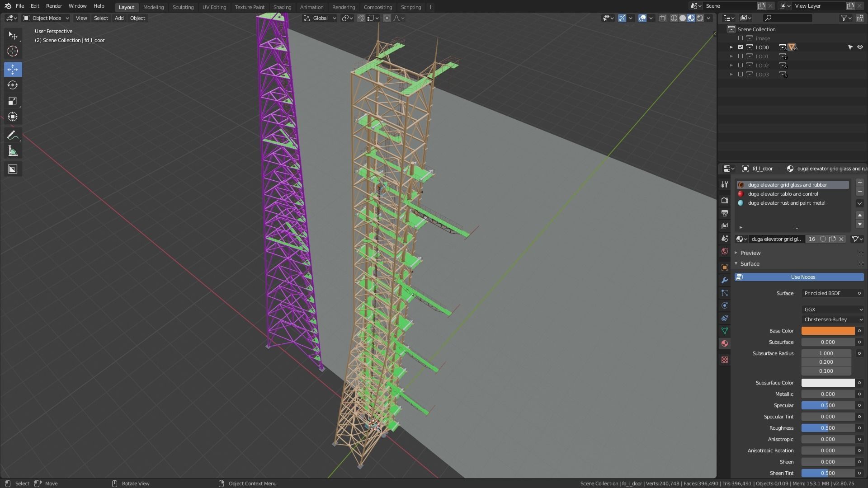Activate the Measure tool
The height and width of the screenshot is (488, 868).
pyautogui.click(x=13, y=151)
